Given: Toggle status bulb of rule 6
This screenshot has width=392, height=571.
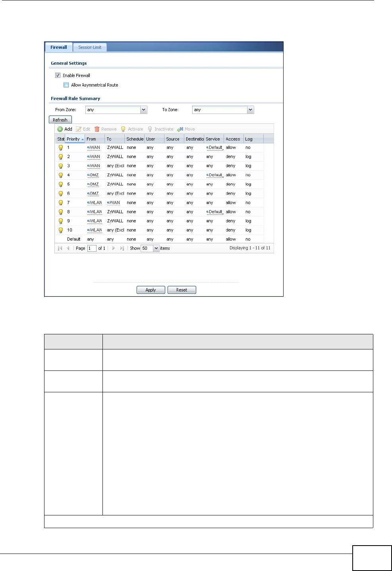Looking at the screenshot, I should pyautogui.click(x=61, y=193).
